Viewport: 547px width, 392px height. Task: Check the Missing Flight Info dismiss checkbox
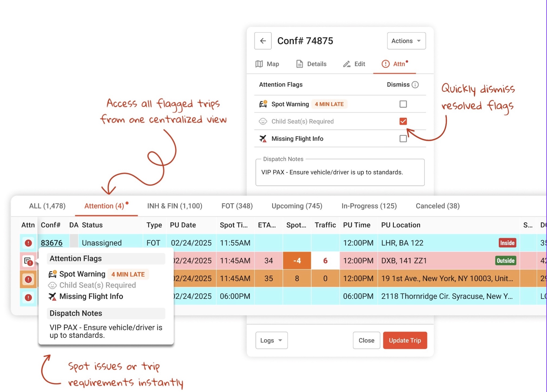(x=403, y=138)
